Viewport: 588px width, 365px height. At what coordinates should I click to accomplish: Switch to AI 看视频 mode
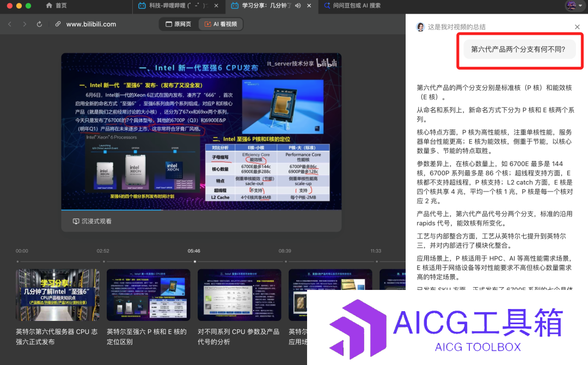pyautogui.click(x=220, y=24)
